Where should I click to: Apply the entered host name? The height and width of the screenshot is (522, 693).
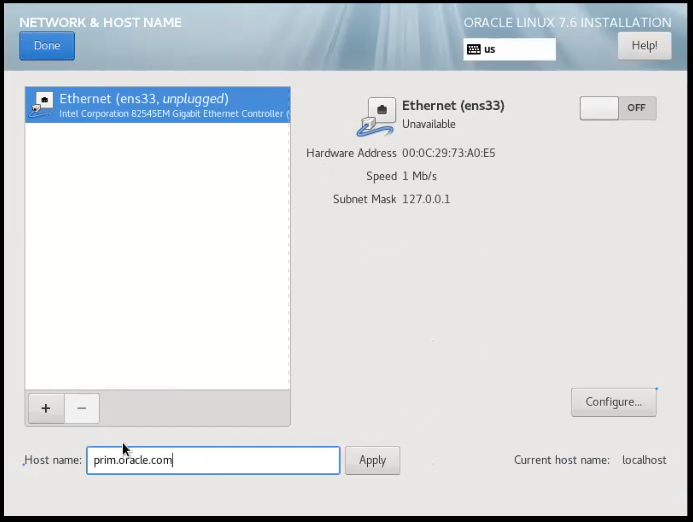click(373, 460)
